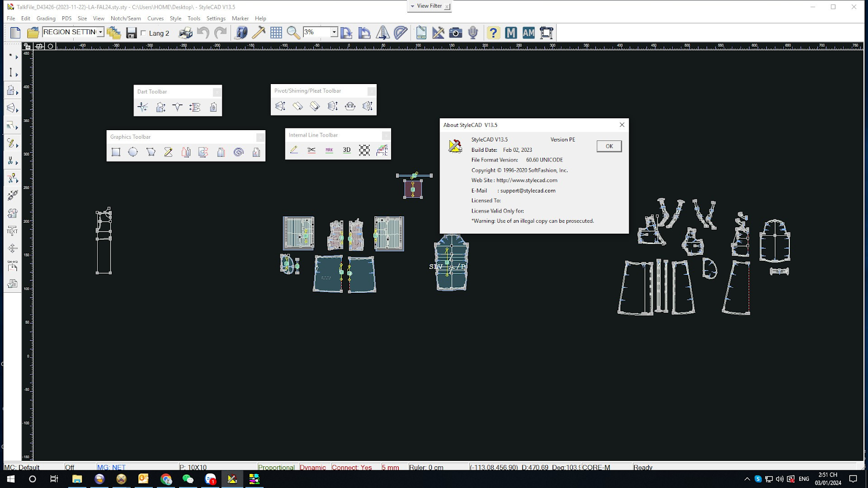Viewport: 868px width, 488px height.
Task: Click the M marker icon
Action: click(510, 33)
